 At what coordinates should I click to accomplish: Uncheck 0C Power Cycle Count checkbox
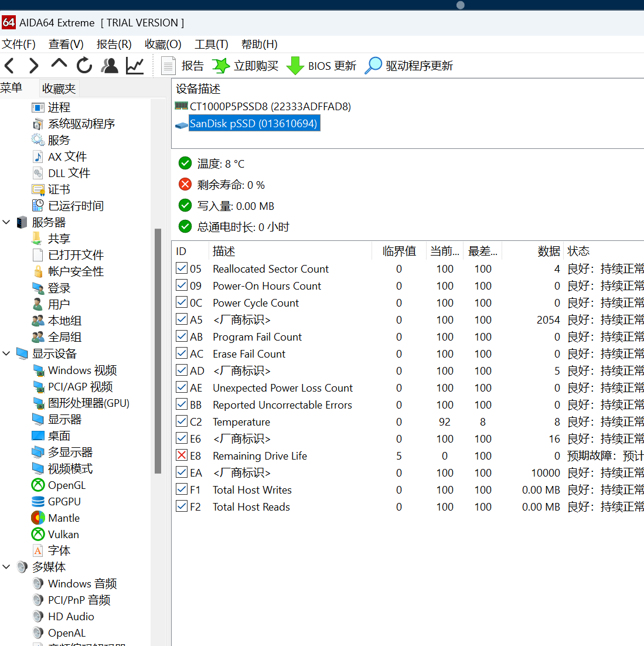(182, 302)
